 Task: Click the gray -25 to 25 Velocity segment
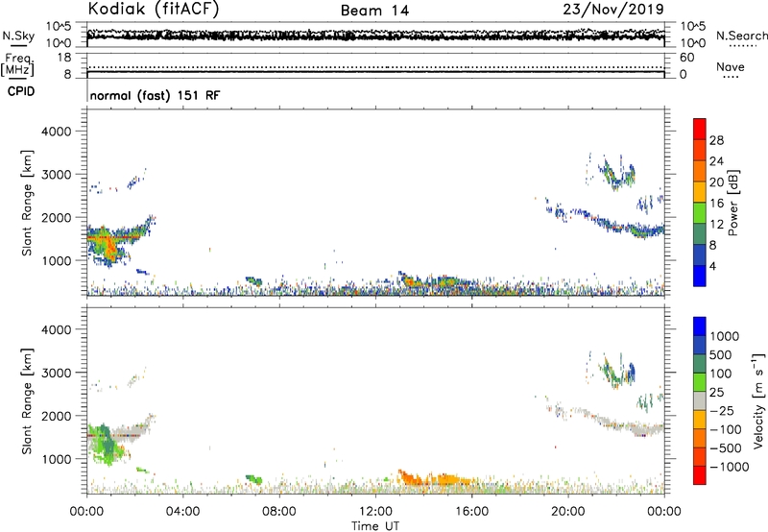click(x=700, y=400)
